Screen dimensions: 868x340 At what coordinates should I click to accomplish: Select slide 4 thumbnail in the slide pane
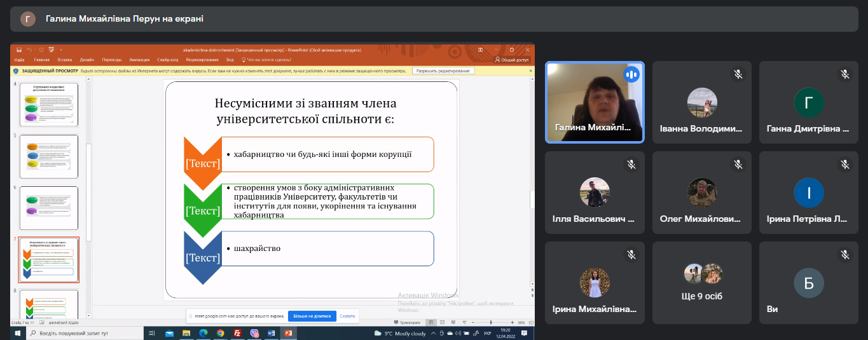(x=49, y=105)
